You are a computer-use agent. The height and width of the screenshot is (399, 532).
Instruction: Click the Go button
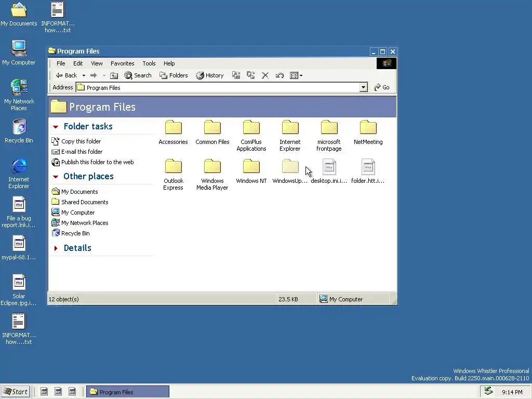[x=382, y=87]
